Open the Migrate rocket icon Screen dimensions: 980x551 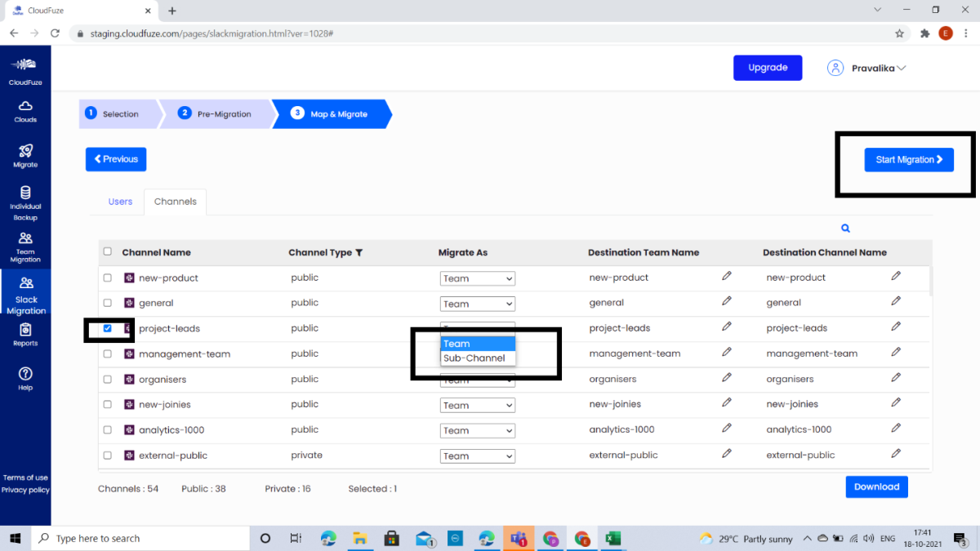point(25,150)
